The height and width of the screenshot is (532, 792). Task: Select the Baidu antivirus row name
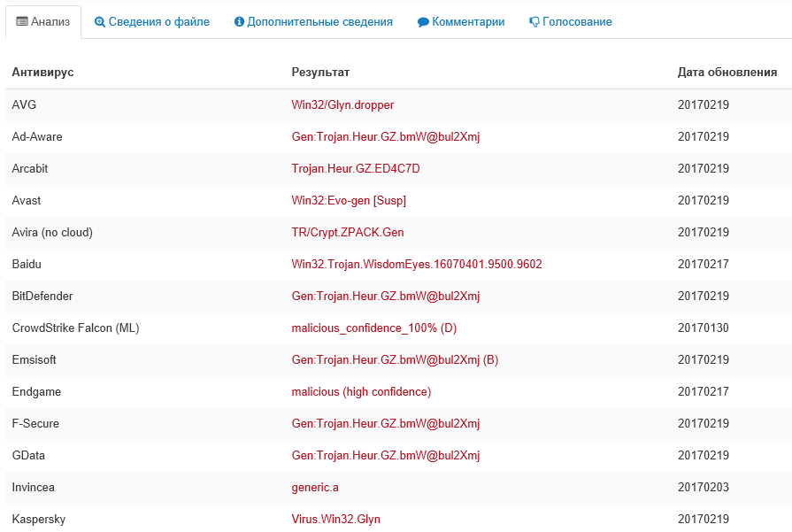(x=27, y=265)
